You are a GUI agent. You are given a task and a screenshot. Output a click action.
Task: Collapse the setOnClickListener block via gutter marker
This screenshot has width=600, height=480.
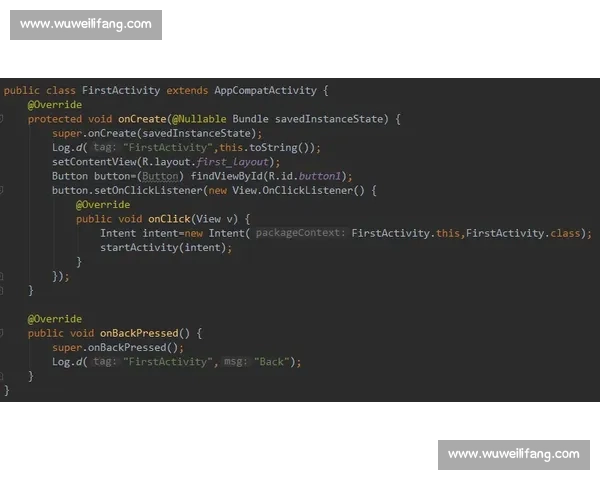click(3, 190)
